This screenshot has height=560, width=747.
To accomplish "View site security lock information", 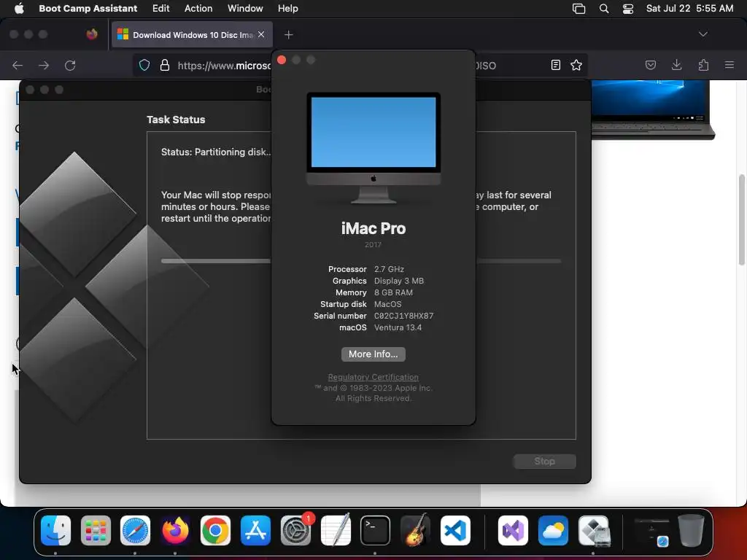I will (165, 65).
